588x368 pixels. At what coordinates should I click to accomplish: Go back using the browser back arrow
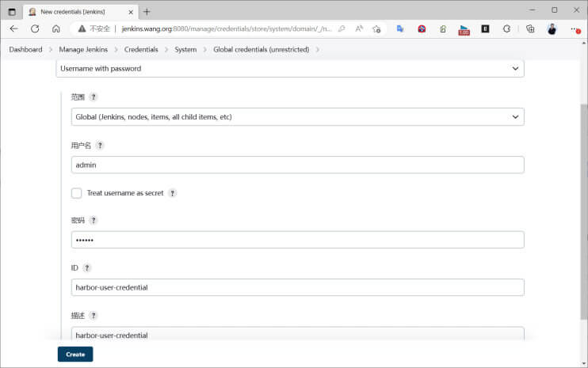(x=14, y=28)
